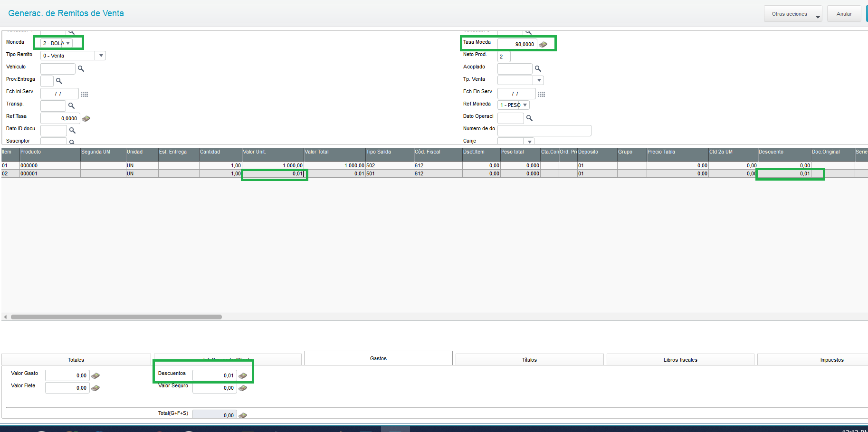Screen dimensions: 868x432
Task: Click the Vehiculo search magnifier icon
Action: (x=81, y=69)
